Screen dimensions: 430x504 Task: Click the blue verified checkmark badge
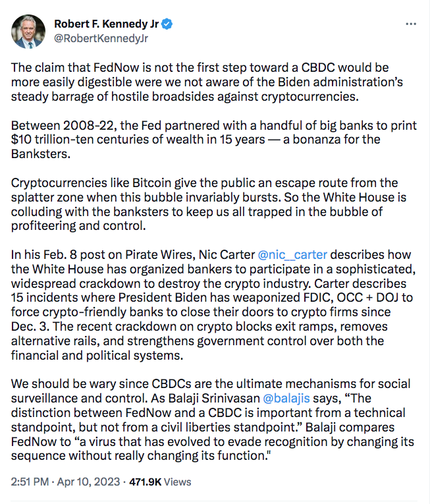[x=168, y=24]
